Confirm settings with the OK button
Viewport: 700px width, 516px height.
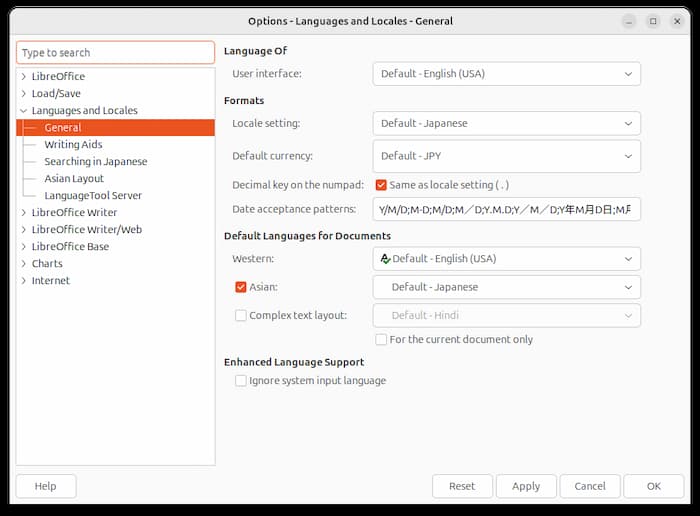coord(654,486)
